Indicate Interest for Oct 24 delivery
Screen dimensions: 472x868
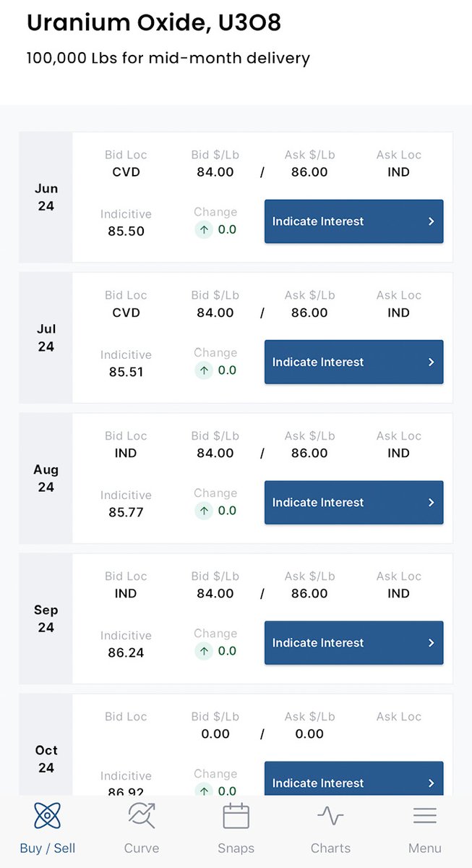(353, 778)
